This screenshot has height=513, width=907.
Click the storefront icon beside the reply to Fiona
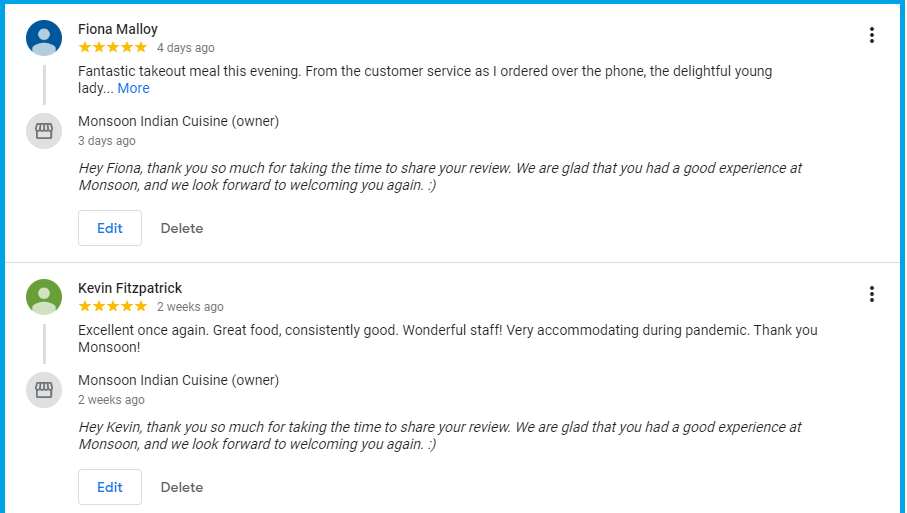[44, 131]
